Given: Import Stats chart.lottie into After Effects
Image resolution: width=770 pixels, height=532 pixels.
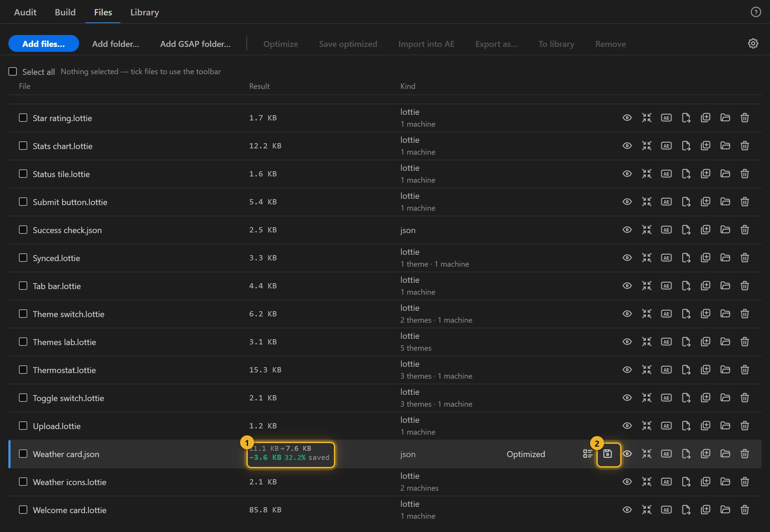Looking at the screenshot, I should click(x=666, y=146).
